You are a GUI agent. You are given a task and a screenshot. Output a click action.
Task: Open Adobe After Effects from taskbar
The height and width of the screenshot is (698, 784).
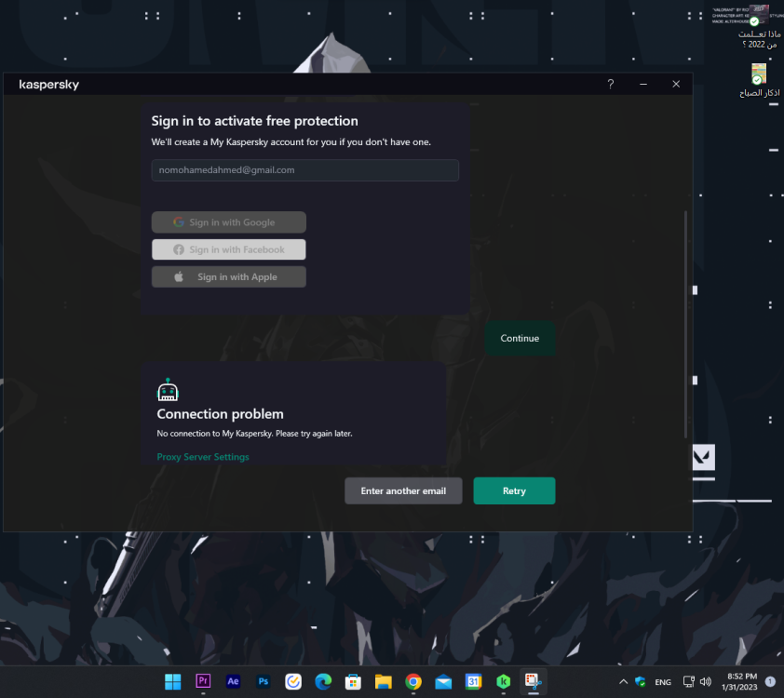[x=233, y=681]
